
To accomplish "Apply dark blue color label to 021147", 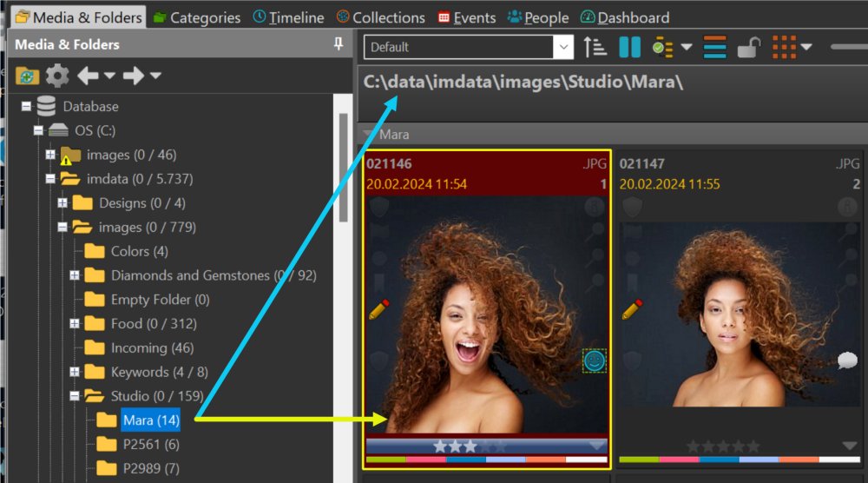I will point(719,460).
